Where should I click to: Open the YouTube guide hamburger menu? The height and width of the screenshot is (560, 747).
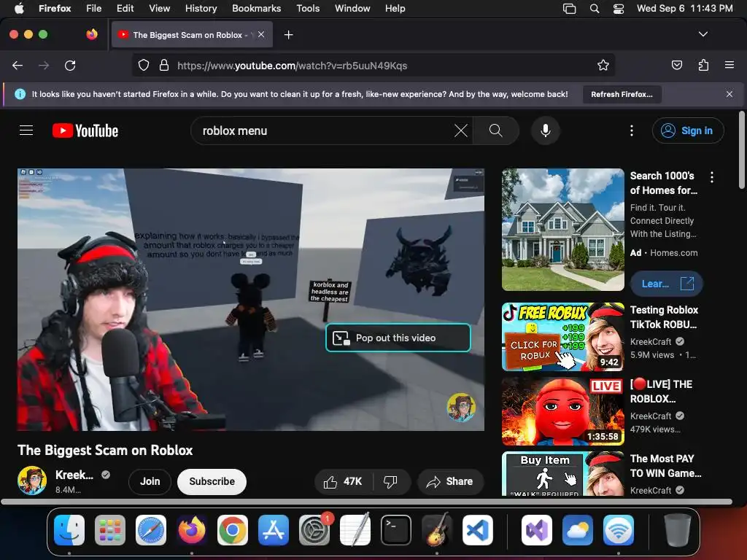pyautogui.click(x=26, y=131)
